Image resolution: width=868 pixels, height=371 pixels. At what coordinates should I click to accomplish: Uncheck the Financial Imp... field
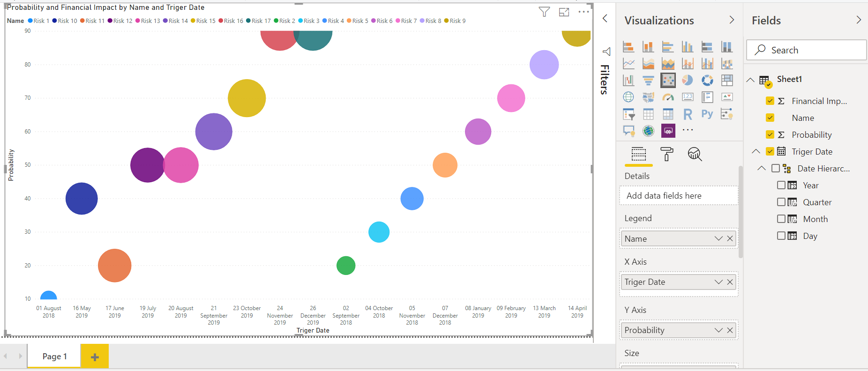pyautogui.click(x=770, y=101)
